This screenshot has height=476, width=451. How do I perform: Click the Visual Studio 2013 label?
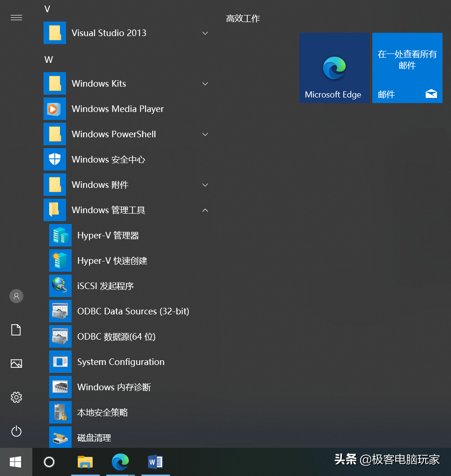coord(109,33)
